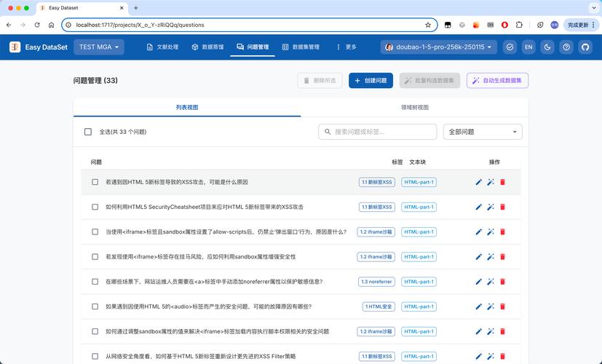Check the HTML 5新标签导致的XSS攻击 question box
Screen dimensions: 602x364
pos(95,182)
